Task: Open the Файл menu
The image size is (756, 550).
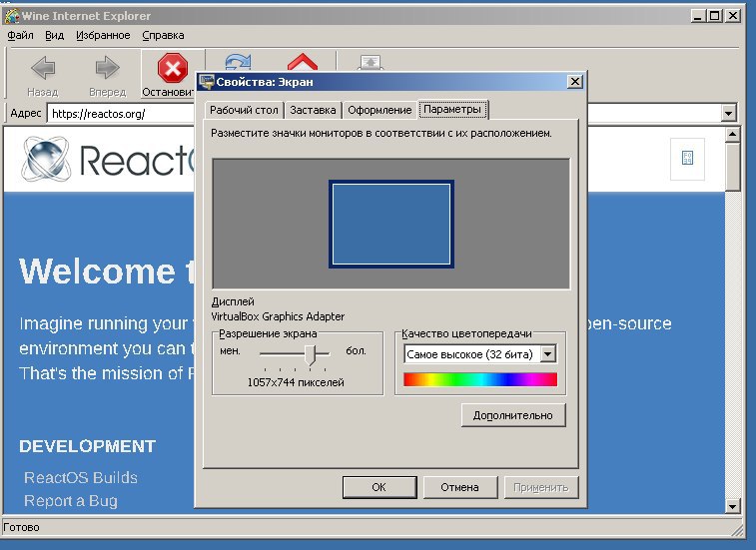Action: point(20,35)
